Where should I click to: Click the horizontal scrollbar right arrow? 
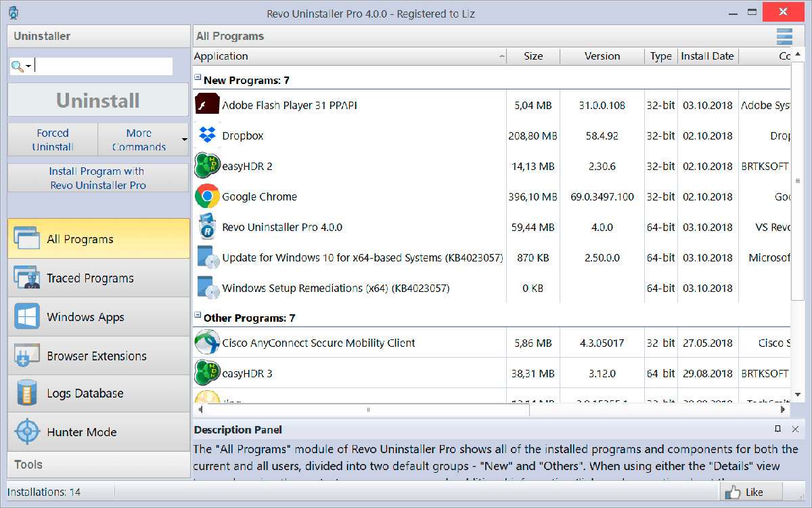click(784, 410)
